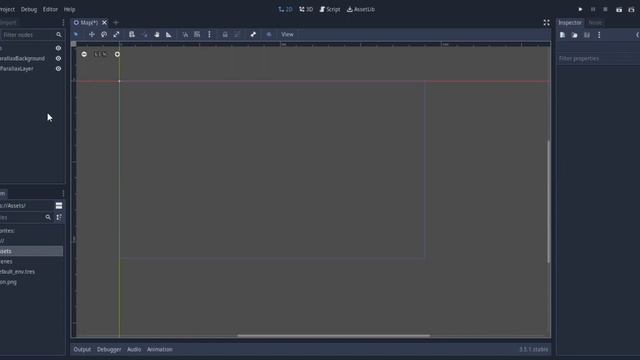Open Inspector extra resource options menu
Image resolution: width=640 pixels, height=360 pixels.
[x=599, y=35]
